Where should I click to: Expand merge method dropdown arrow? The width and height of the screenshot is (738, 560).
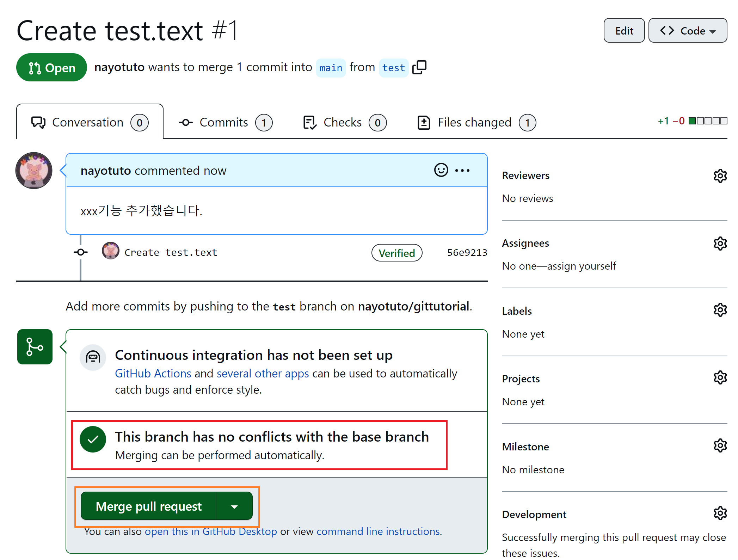click(x=234, y=506)
